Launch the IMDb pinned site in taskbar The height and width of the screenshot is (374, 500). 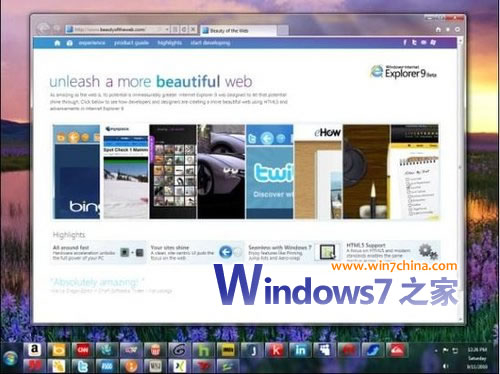228,350
